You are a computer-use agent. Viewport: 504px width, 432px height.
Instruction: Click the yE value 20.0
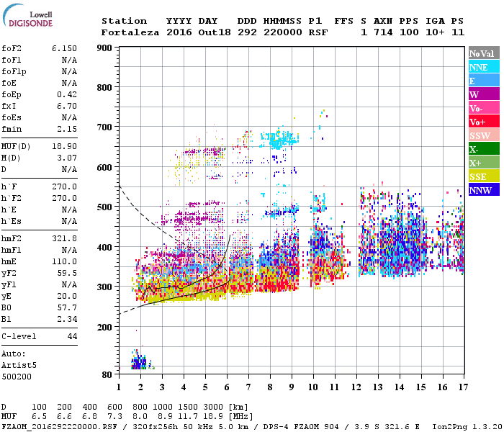tap(67, 297)
